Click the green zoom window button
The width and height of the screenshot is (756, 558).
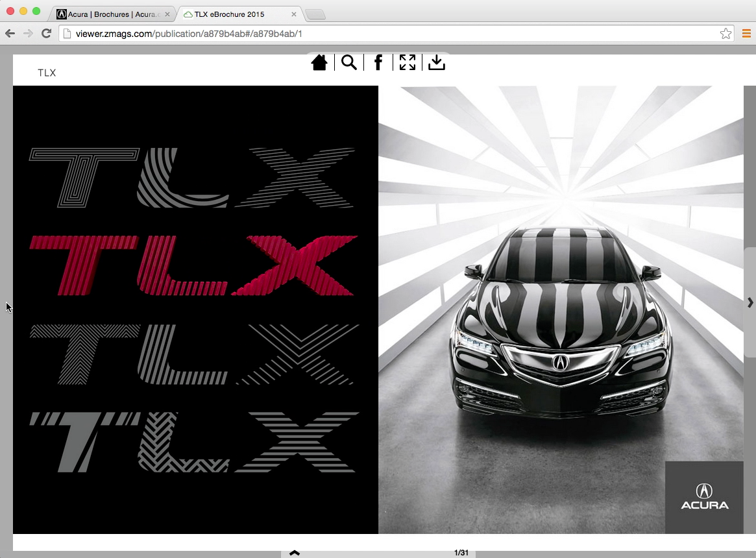pos(36,10)
